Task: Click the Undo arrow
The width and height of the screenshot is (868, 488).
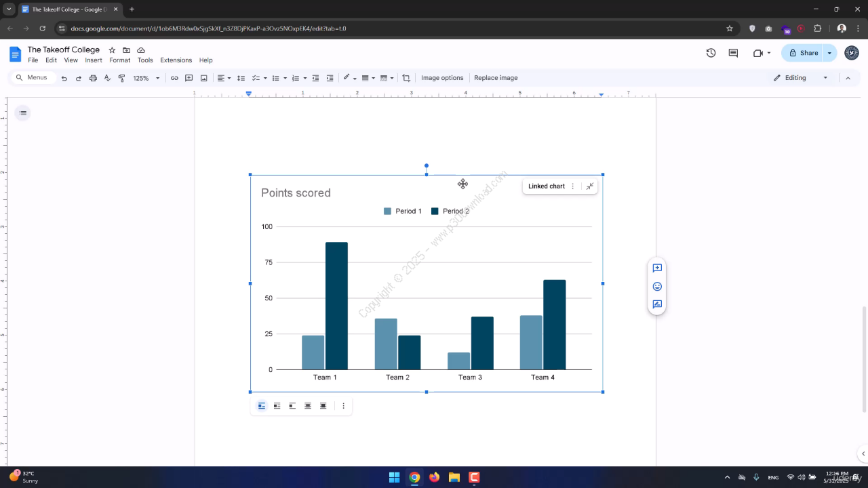Action: [x=64, y=78]
